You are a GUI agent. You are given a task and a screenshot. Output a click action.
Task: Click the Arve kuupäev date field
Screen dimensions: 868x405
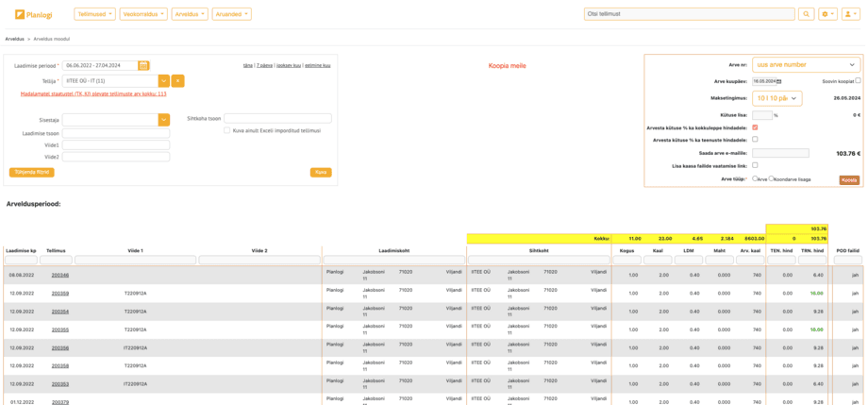(764, 81)
